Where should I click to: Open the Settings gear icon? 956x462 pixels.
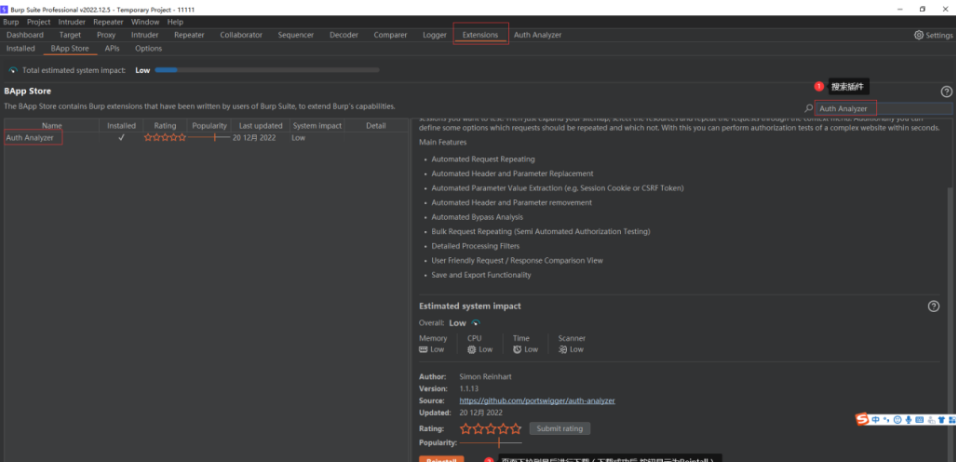coord(918,35)
